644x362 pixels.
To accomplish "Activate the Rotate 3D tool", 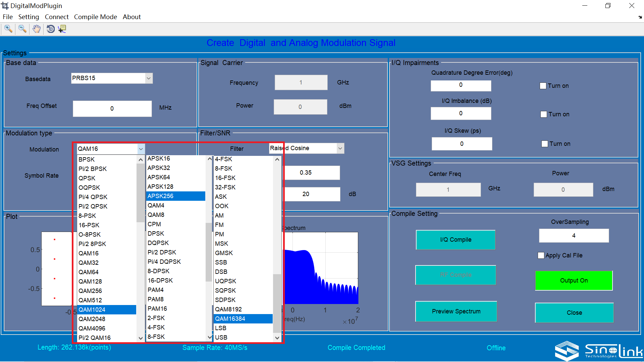I will (51, 29).
